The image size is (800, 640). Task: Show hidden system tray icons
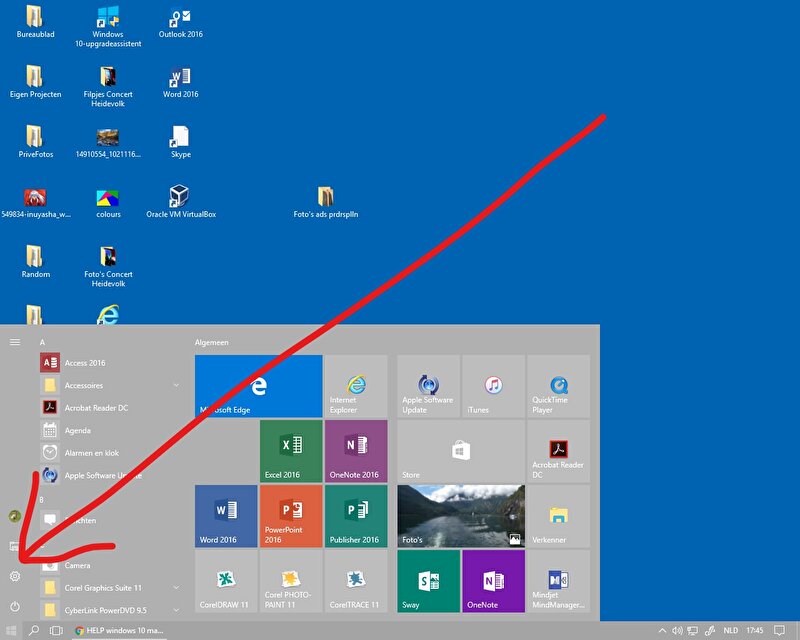tap(662, 631)
